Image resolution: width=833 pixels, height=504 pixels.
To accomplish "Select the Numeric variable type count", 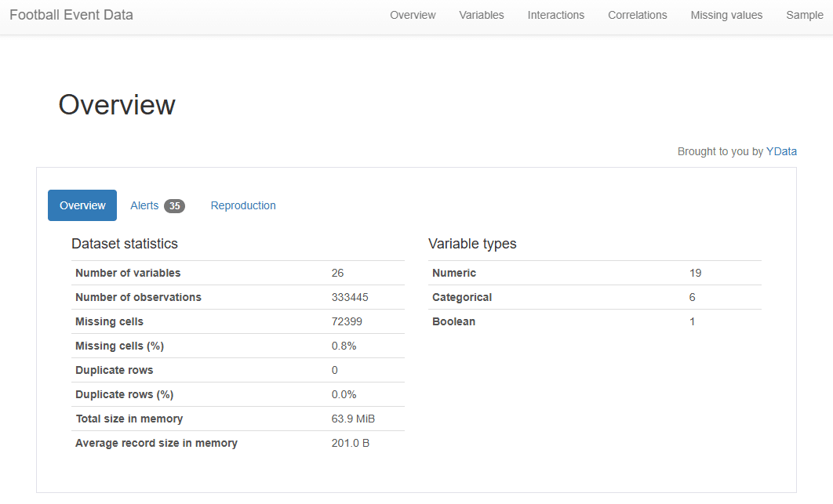I will pyautogui.click(x=692, y=273).
